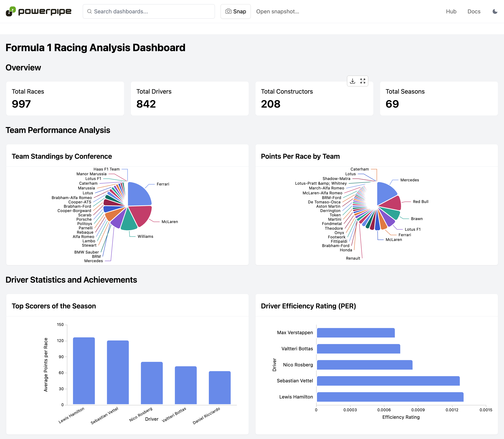The width and height of the screenshot is (504, 439).
Task: Click the search magnifier icon
Action: click(90, 12)
